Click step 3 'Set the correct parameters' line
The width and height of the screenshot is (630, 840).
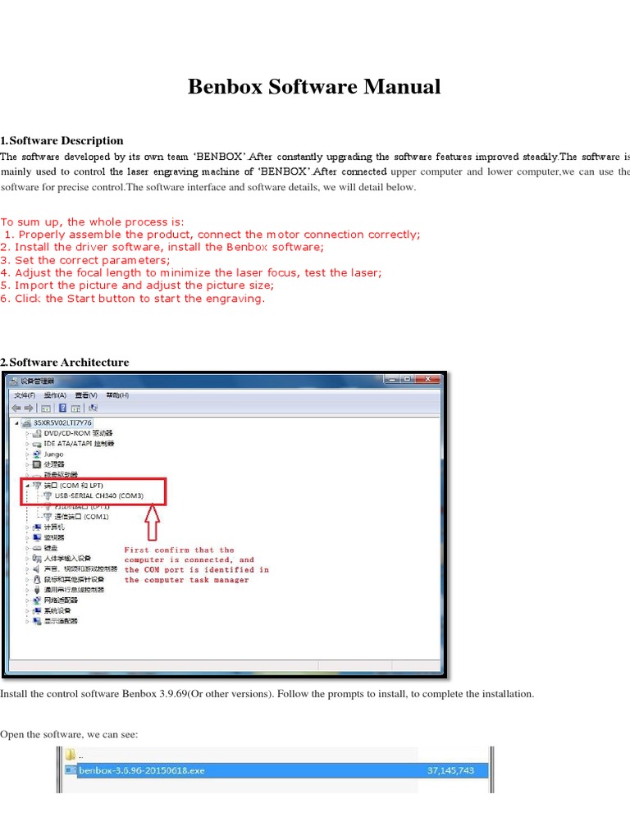[x=85, y=260]
